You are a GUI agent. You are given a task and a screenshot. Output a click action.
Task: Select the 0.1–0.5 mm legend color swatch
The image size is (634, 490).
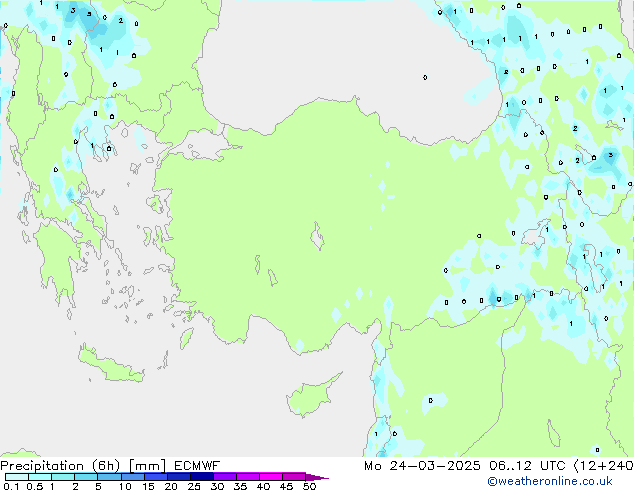(17, 477)
